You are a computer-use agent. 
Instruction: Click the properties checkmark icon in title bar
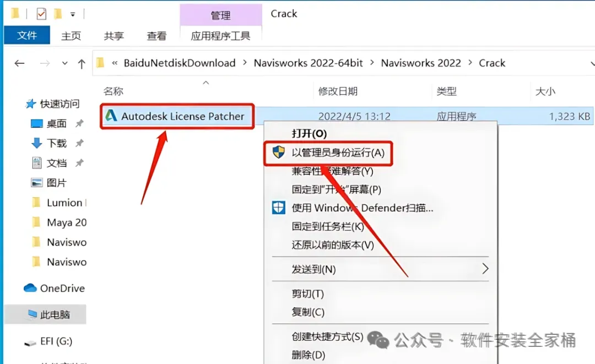pos(41,14)
